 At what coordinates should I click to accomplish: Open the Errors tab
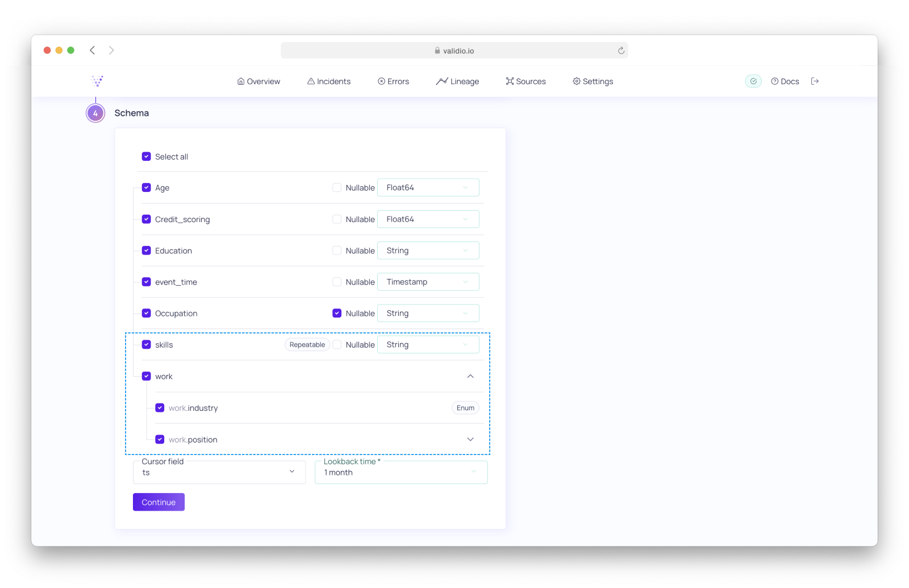393,81
